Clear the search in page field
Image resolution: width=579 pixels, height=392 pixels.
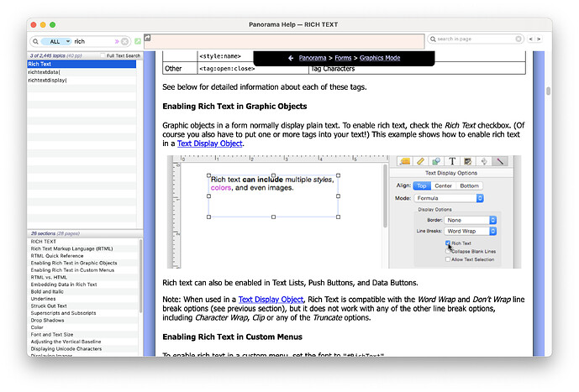point(518,39)
